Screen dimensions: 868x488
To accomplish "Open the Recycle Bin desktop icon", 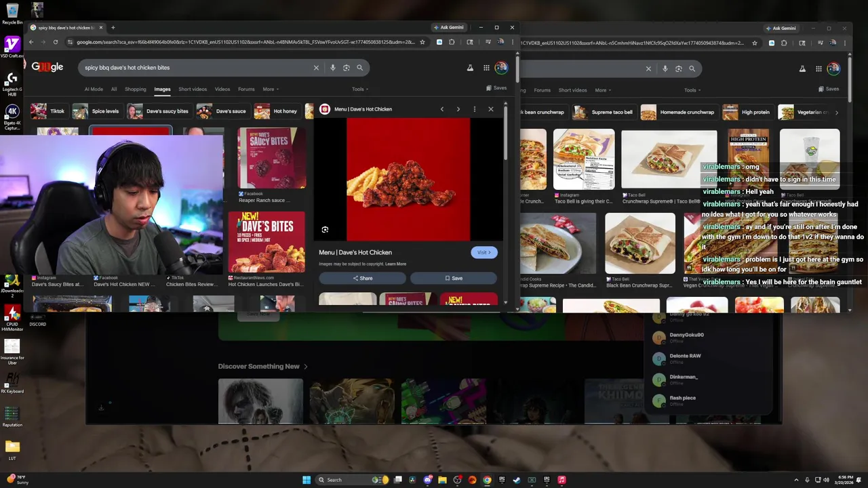I will [12, 14].
